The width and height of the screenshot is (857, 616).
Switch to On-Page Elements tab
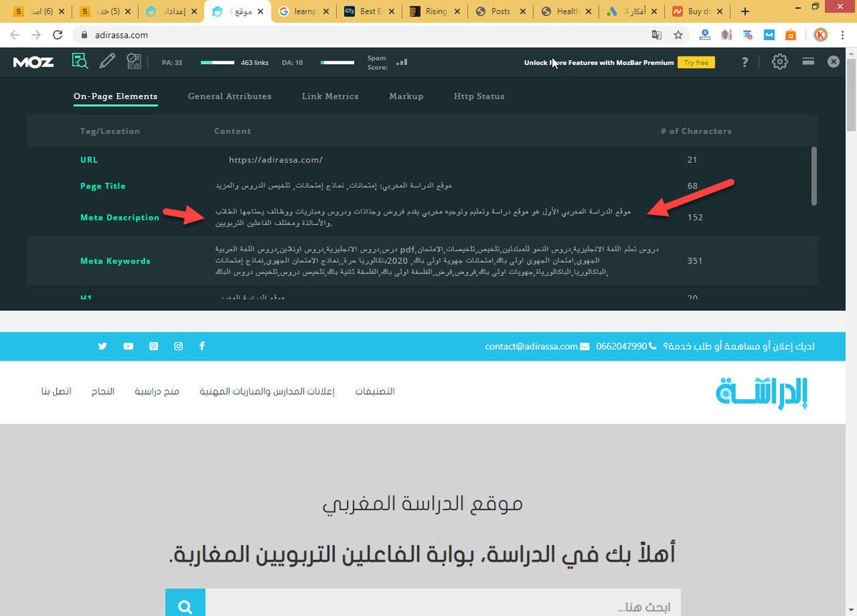116,96
